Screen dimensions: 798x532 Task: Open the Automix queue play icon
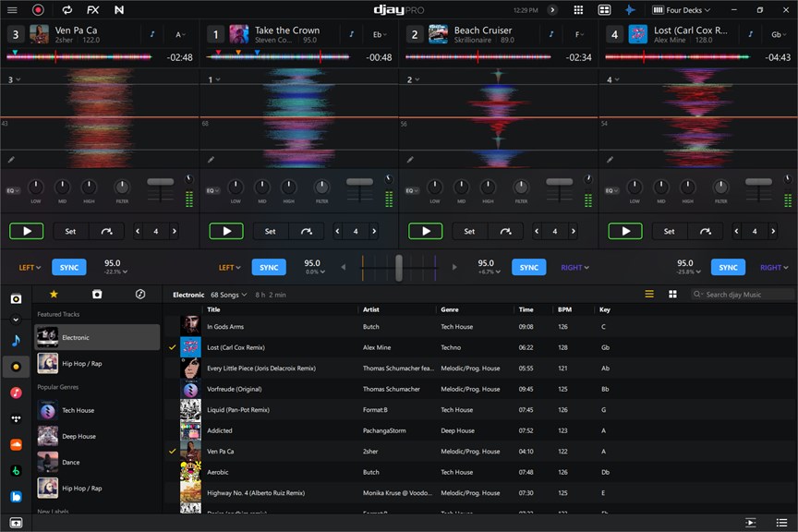tap(751, 523)
